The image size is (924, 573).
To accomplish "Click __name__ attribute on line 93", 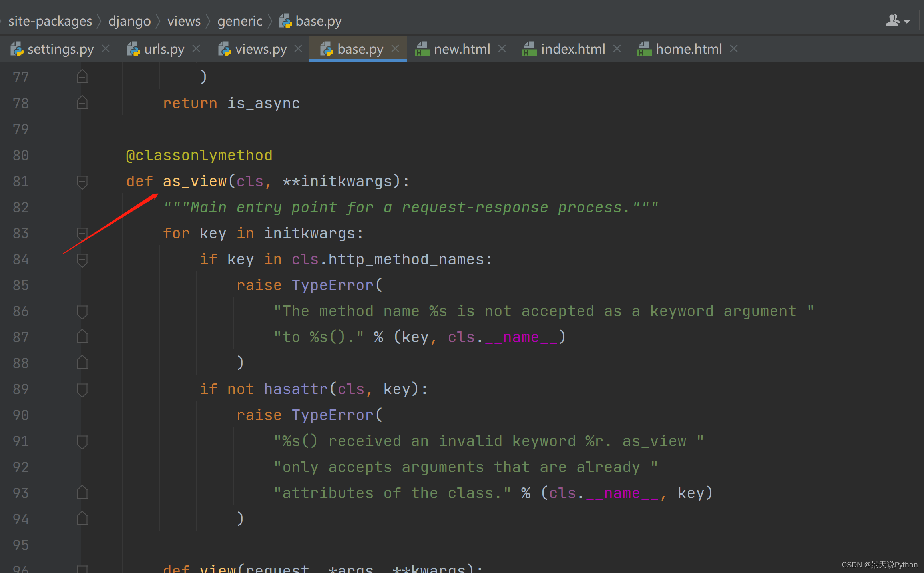I will click(622, 493).
